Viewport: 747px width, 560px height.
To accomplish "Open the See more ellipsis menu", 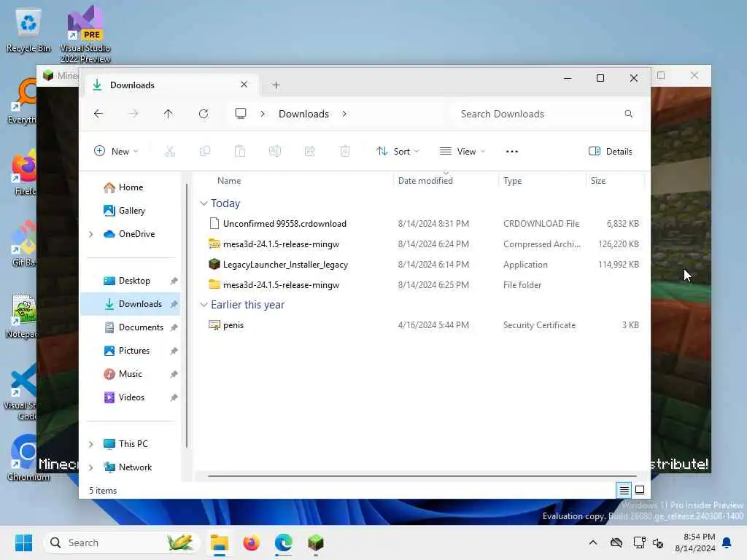I will click(511, 152).
